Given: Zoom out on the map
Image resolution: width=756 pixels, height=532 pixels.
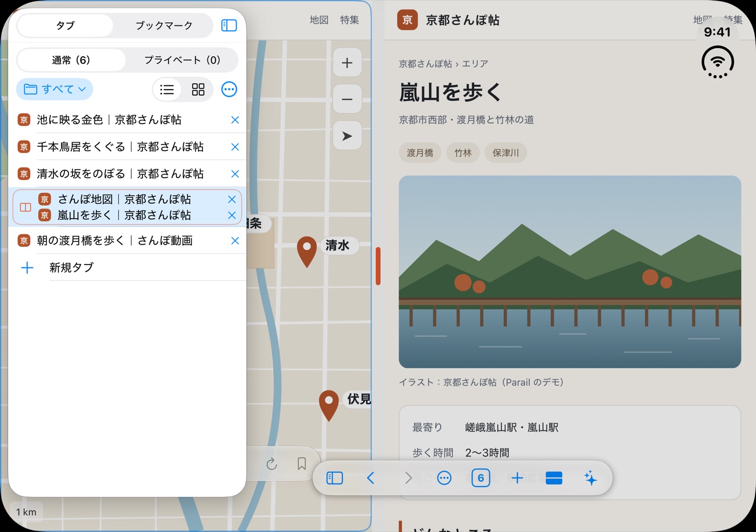Looking at the screenshot, I should click(x=347, y=99).
